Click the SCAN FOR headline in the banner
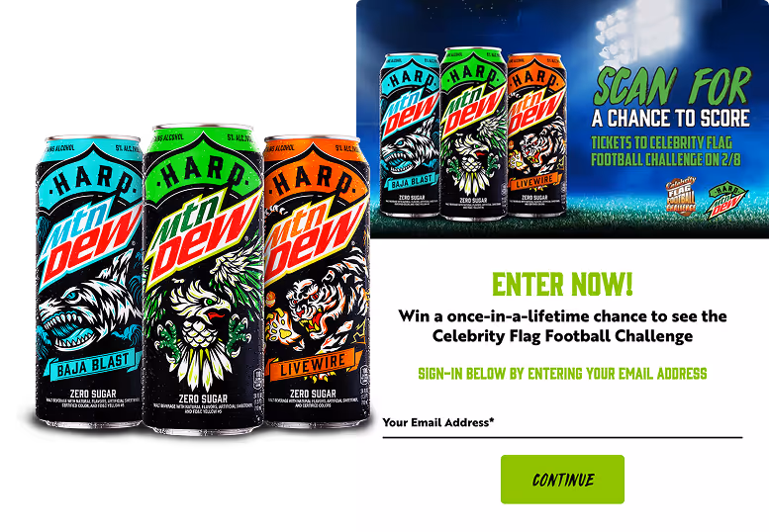 coord(672,87)
